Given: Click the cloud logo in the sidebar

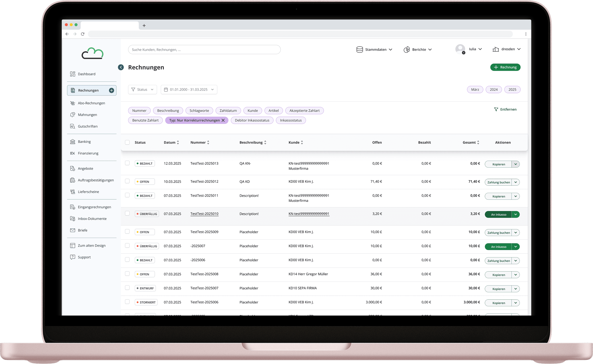Looking at the screenshot, I should [92, 53].
